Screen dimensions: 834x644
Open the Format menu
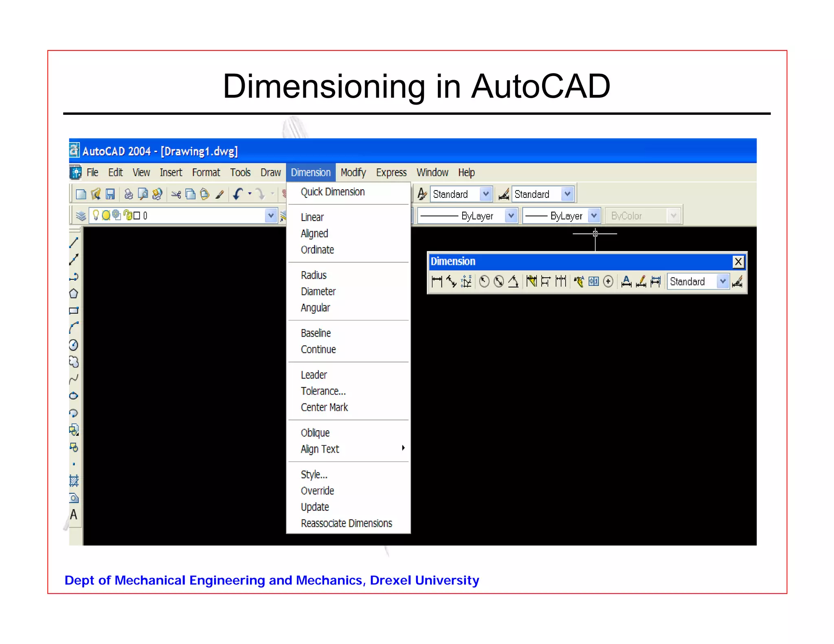[x=206, y=173]
